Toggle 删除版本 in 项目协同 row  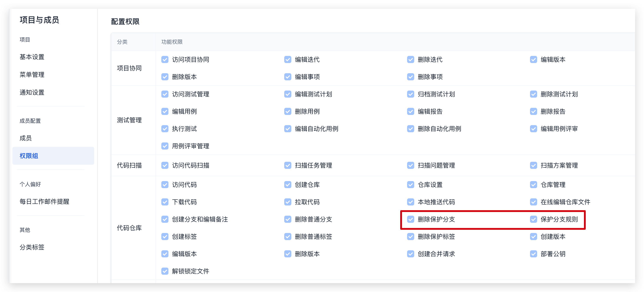point(165,77)
